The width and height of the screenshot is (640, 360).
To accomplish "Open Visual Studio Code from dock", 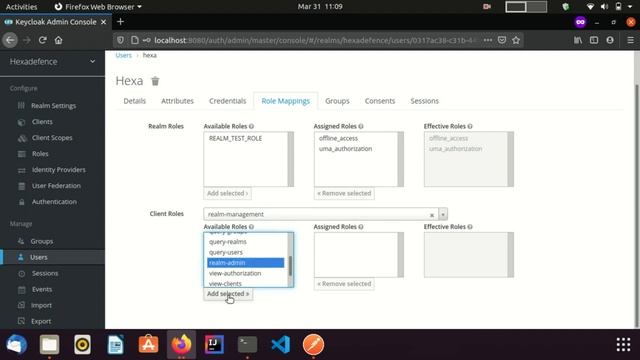I will click(x=280, y=344).
